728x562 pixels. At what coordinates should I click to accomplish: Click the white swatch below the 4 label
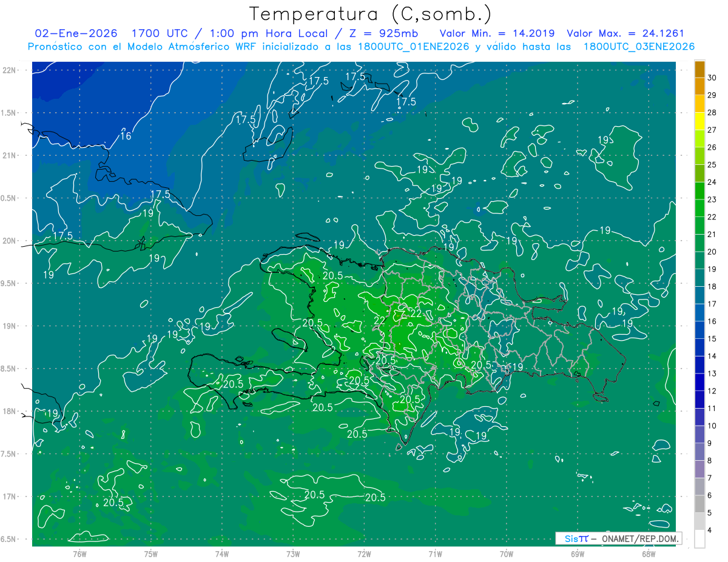(699, 539)
